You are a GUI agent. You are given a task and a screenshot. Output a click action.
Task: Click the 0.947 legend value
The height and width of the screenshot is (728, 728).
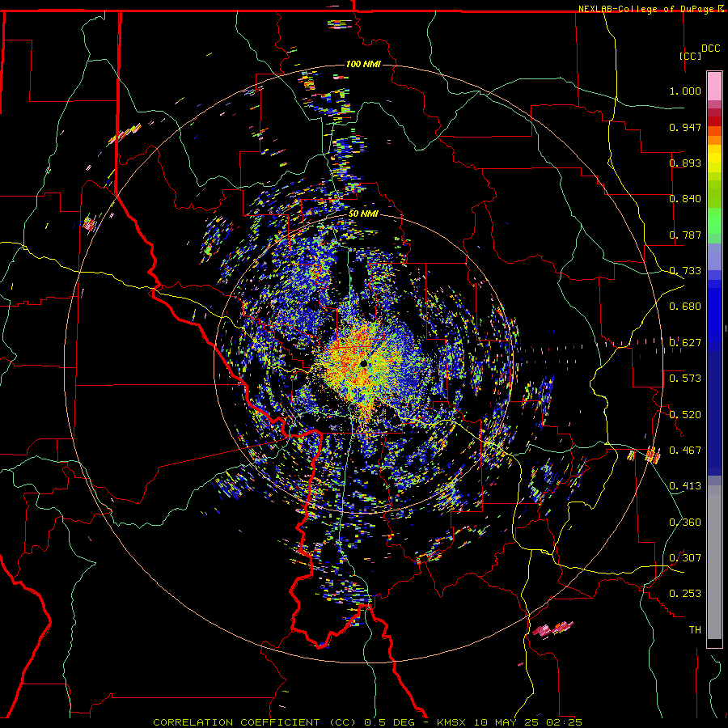[x=685, y=127]
